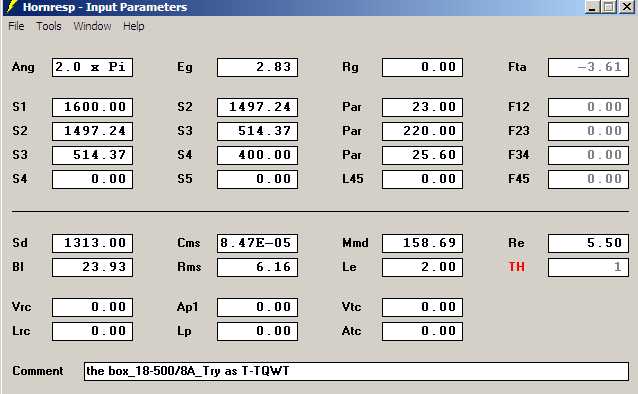This screenshot has width=638, height=394.
Task: Select the L45 input field
Action: coord(422,179)
